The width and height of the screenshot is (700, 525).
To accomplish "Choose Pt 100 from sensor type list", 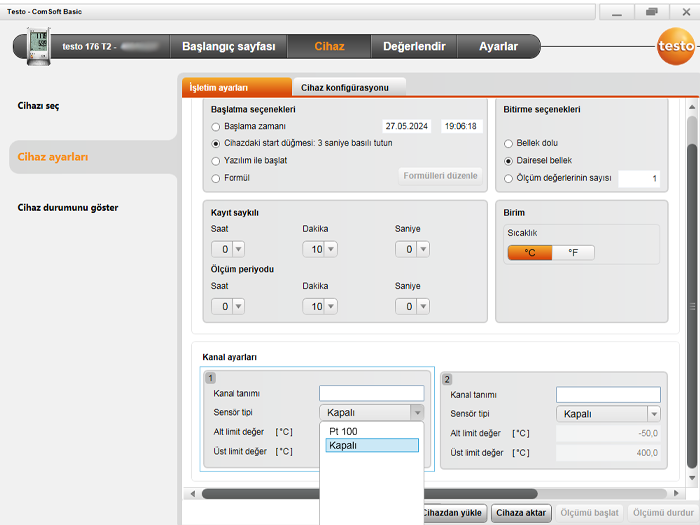I will (x=343, y=431).
